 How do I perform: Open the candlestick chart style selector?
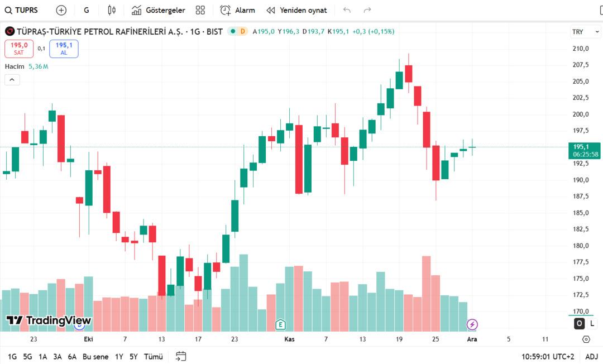(x=112, y=10)
